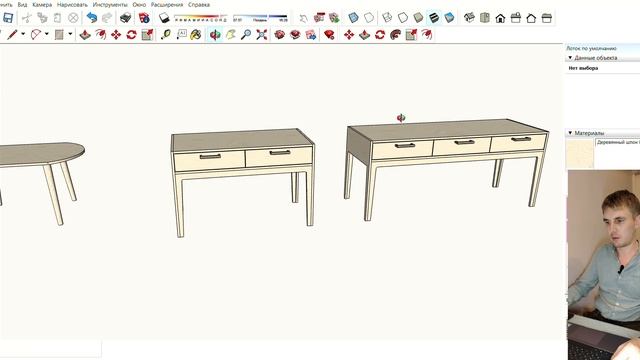Open the Arc tool dropdown arrow
This screenshot has height=360, width=640.
[47, 34]
